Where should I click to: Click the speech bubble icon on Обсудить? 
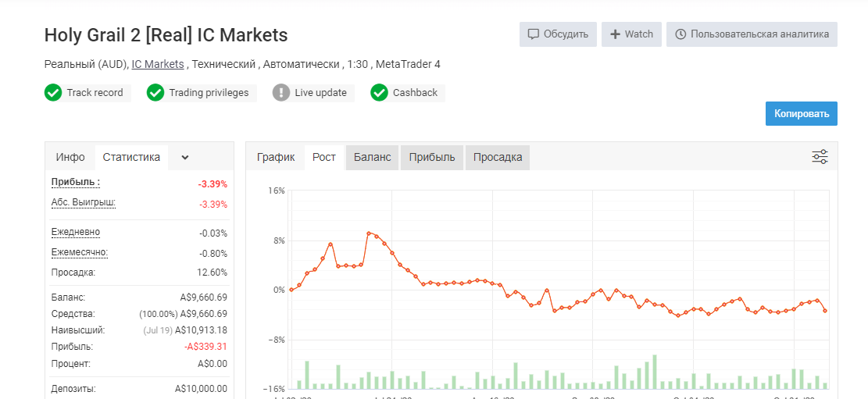(534, 34)
